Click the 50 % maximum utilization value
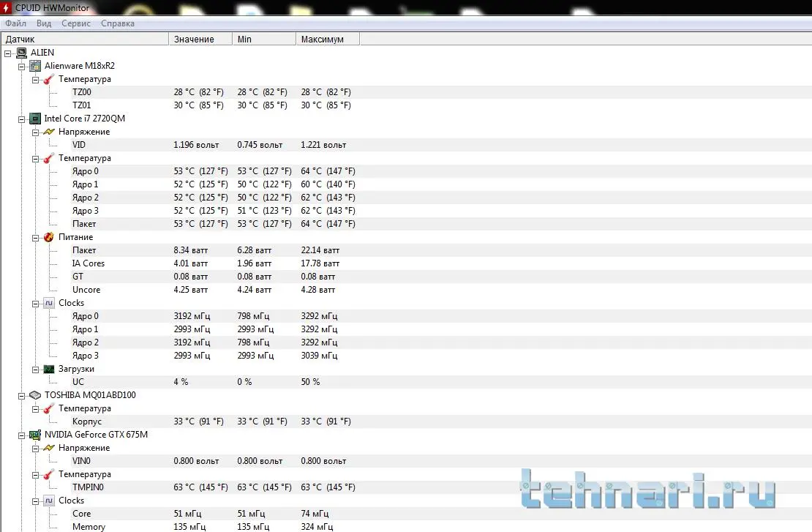This screenshot has height=532, width=812. point(310,382)
